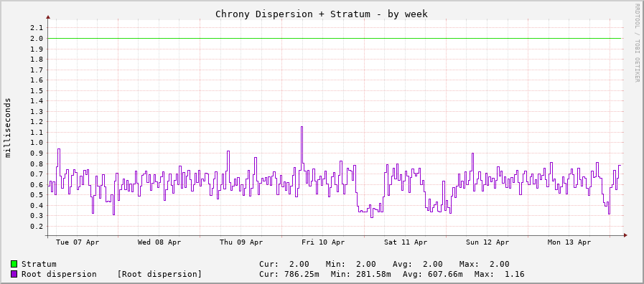The height and width of the screenshot is (284, 644).
Task: Click the green Stratum legend swatch
Action: (x=14, y=264)
